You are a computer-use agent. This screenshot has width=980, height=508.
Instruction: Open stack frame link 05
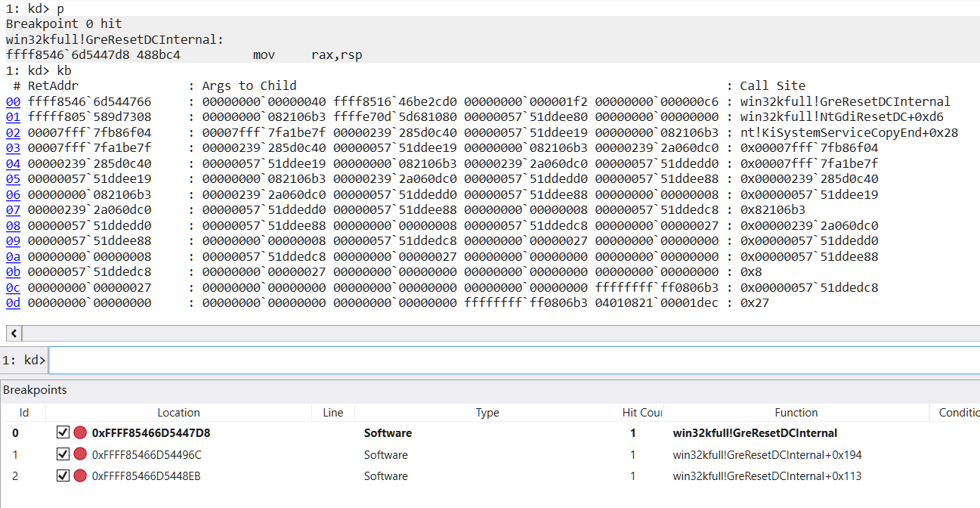(x=13, y=179)
